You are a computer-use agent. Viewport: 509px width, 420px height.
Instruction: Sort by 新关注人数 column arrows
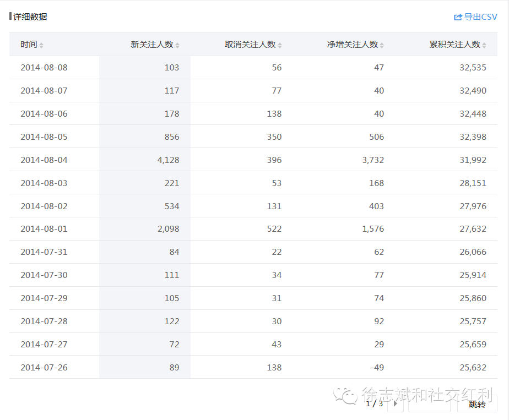tap(177, 45)
